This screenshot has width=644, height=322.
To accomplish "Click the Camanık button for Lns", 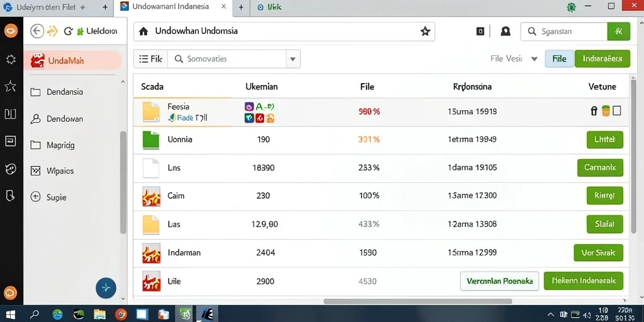I will 600,167.
